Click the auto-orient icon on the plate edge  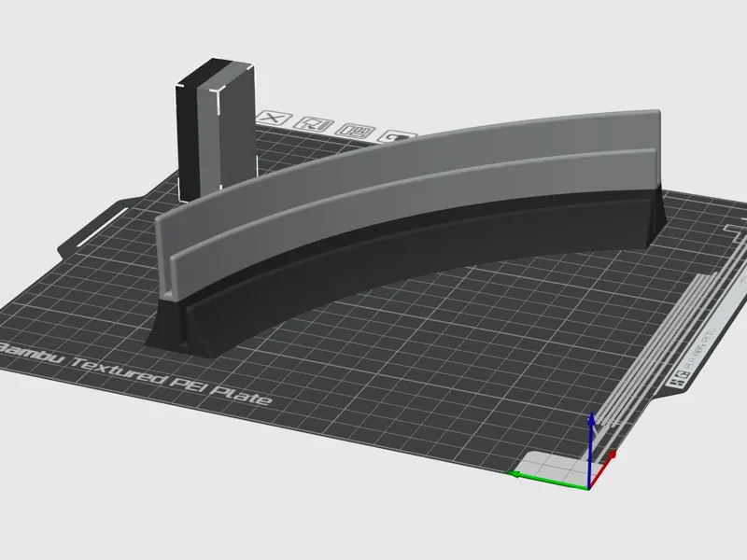[313, 125]
